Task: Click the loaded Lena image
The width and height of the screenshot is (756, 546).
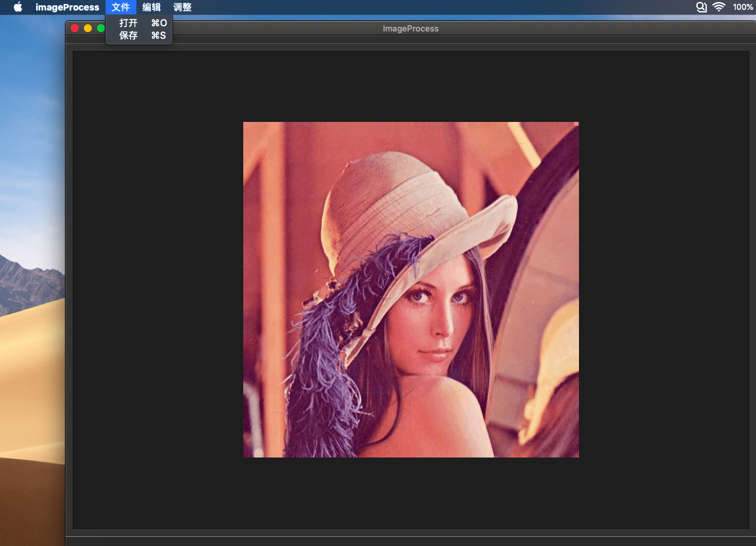Action: 411,290
